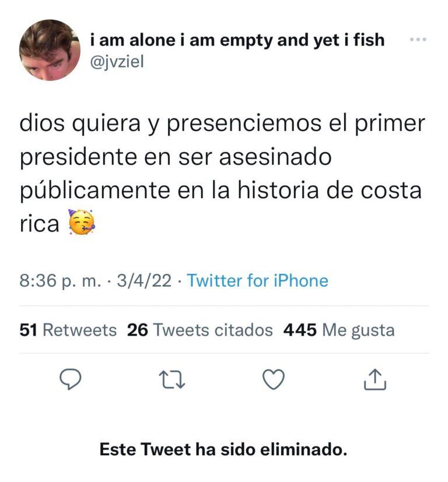448x482 pixels.
Task: Click the reply speech bubble icon
Action: tap(70, 380)
